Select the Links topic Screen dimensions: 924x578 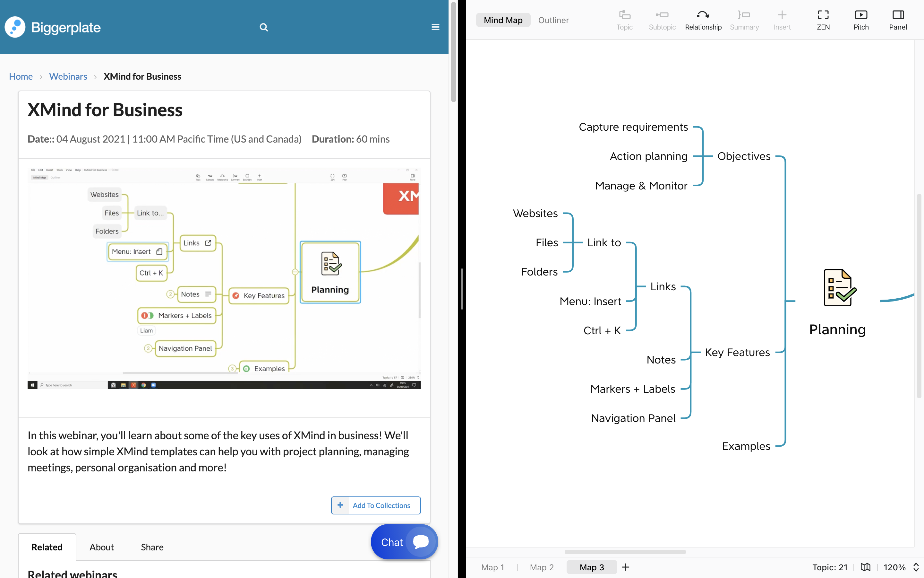pos(663,286)
